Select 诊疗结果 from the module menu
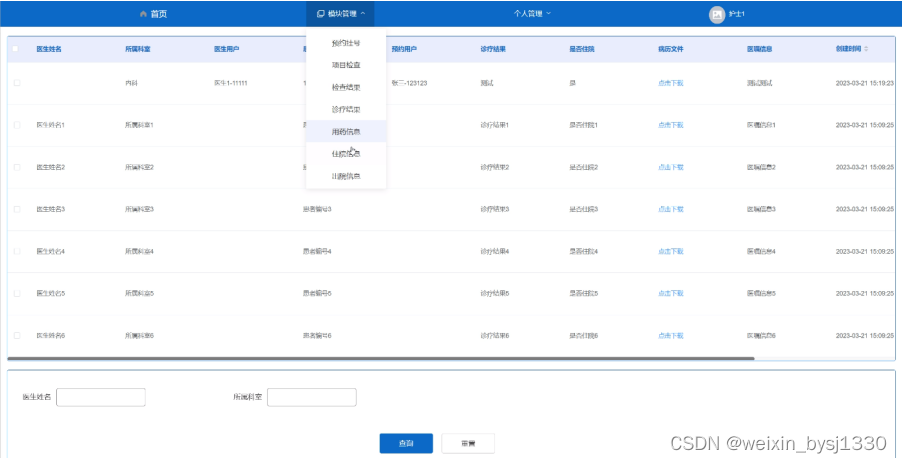Image resolution: width=902 pixels, height=463 pixels. (x=346, y=109)
